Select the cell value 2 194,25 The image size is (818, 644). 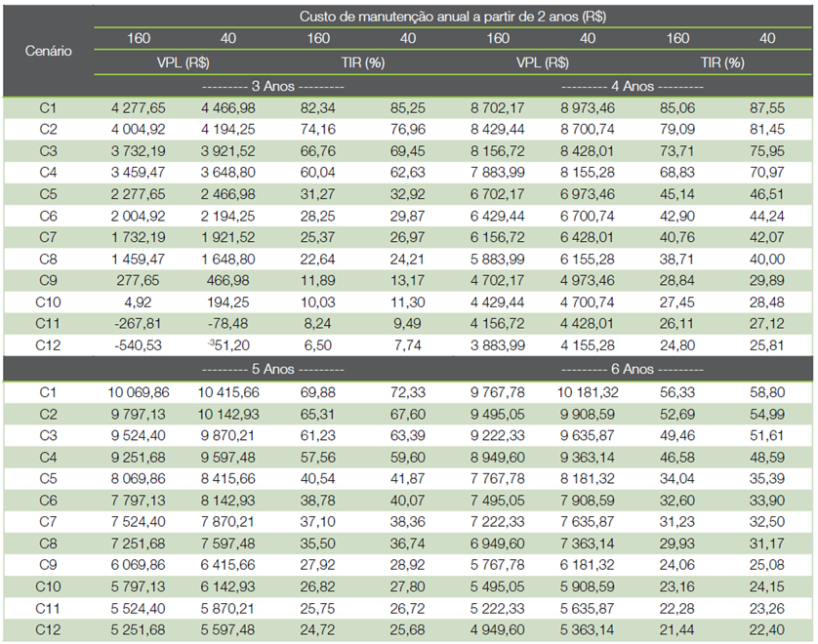[228, 216]
